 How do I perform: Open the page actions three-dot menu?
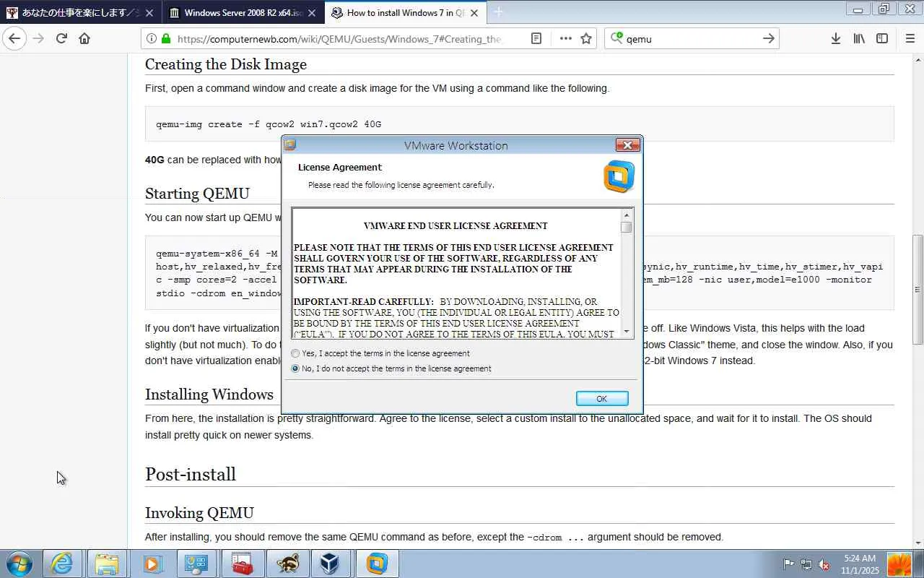pyautogui.click(x=565, y=39)
